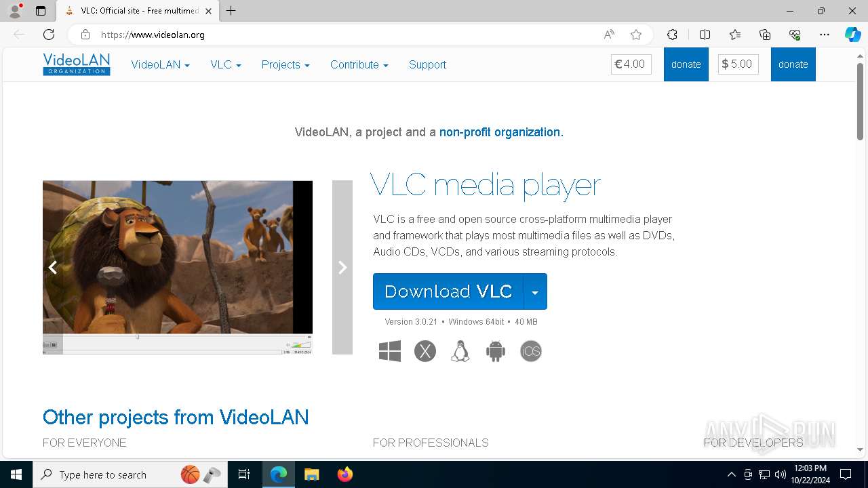Open File Explorer from taskbar

tap(311, 474)
